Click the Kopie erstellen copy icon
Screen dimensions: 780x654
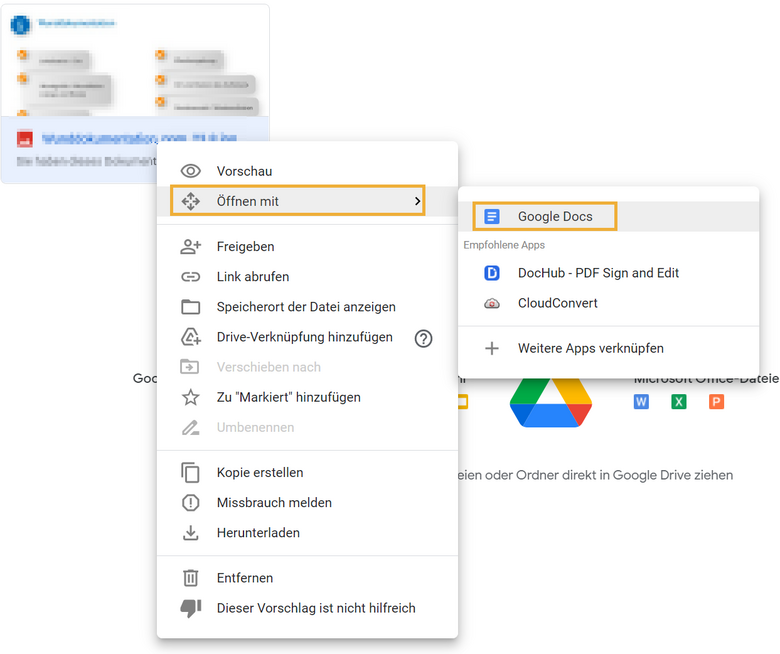click(191, 472)
